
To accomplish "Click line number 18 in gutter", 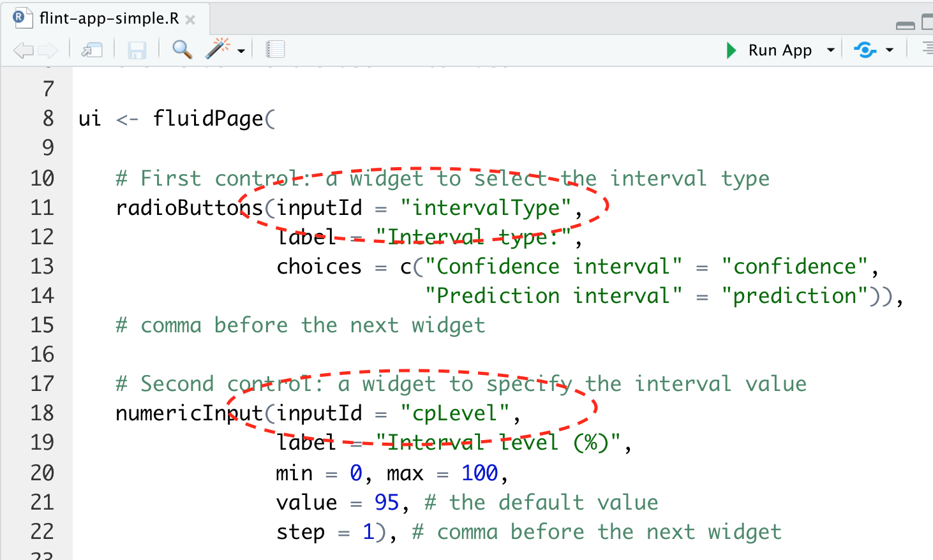I will pos(42,413).
